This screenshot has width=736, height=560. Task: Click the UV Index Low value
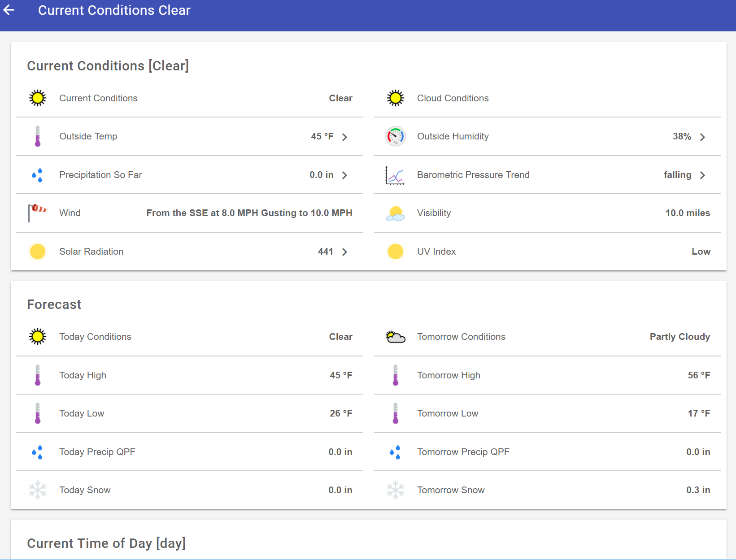pyautogui.click(x=701, y=252)
